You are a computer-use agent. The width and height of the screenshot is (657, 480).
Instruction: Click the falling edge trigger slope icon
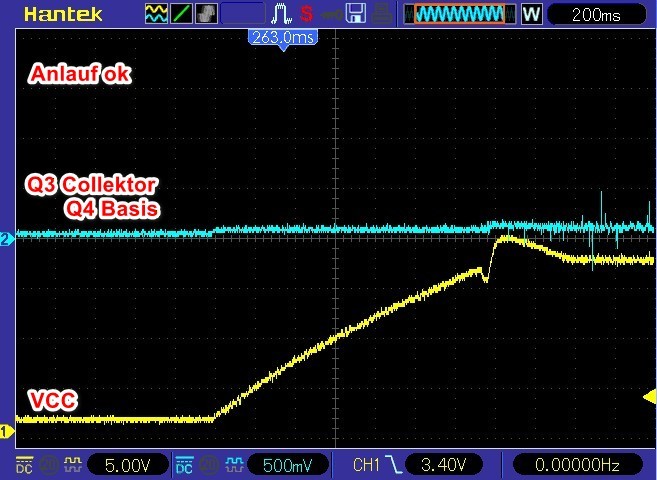(x=397, y=464)
